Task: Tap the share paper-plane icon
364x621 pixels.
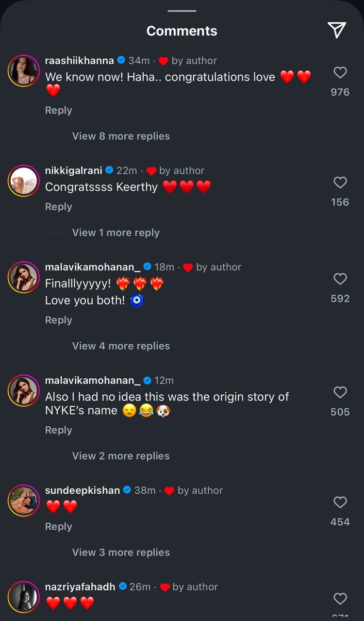Action: pyautogui.click(x=337, y=30)
